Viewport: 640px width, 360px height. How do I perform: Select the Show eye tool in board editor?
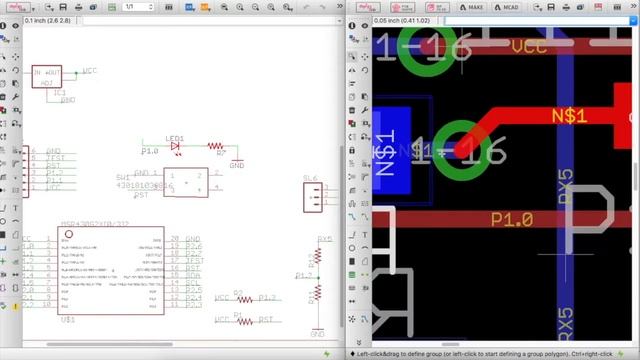point(365,25)
